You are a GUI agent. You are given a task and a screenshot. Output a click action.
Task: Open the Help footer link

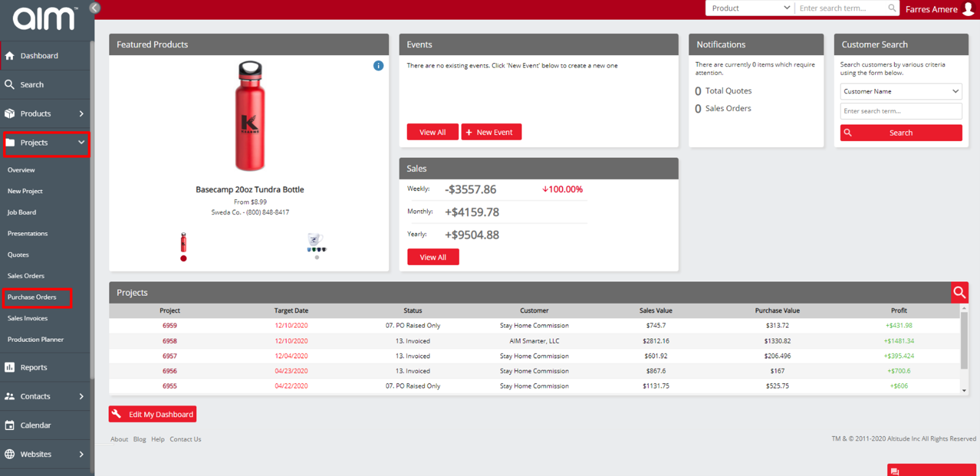[158, 439]
